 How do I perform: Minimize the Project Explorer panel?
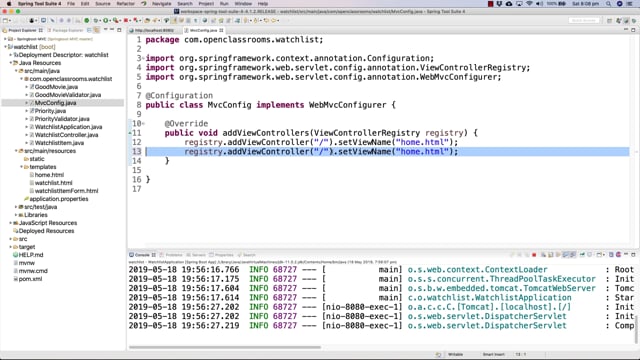click(x=112, y=30)
